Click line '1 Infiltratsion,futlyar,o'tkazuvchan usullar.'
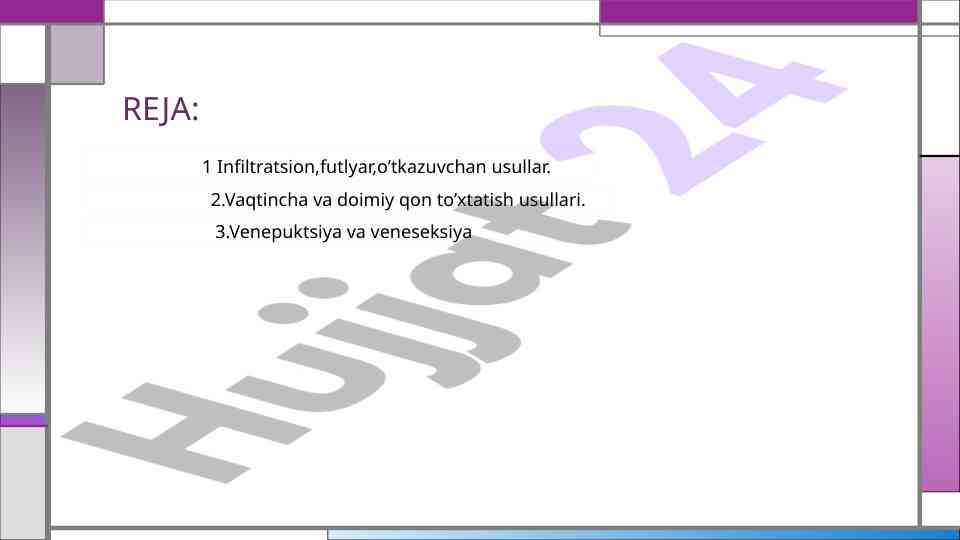 coord(377,167)
